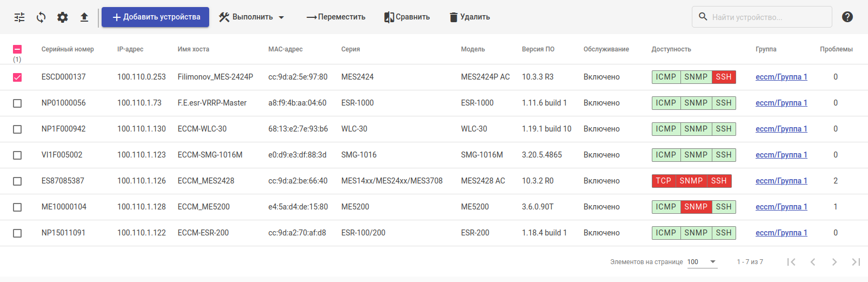Click the Добавить устройства button
Image resolution: width=868 pixels, height=282 pixels.
156,17
